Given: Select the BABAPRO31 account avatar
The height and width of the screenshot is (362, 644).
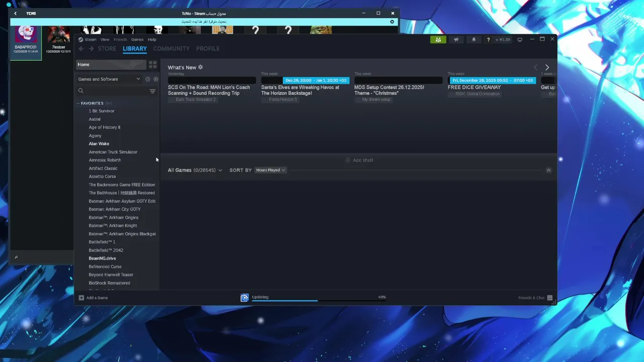Looking at the screenshot, I should tap(26, 35).
